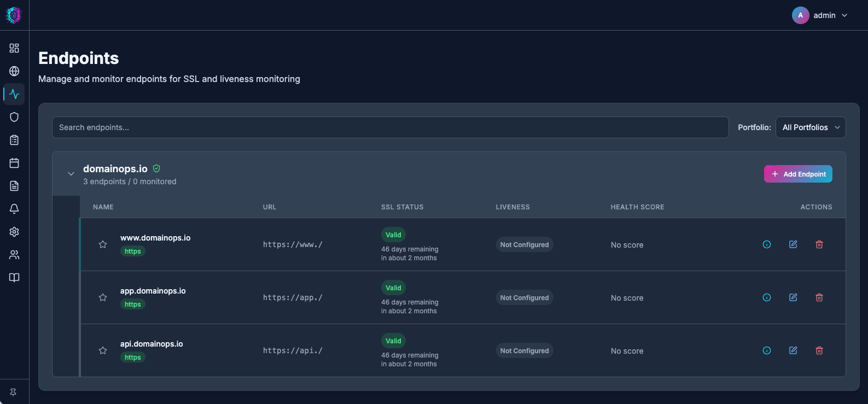Click the https tag under www.domainops.io
Image resolution: width=868 pixels, height=404 pixels.
pos(133,251)
